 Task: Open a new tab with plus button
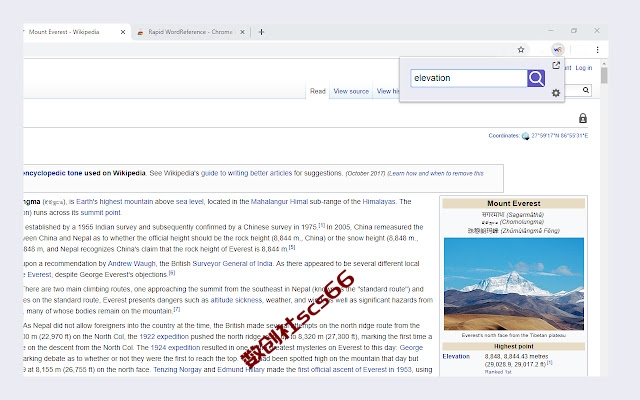(x=261, y=32)
